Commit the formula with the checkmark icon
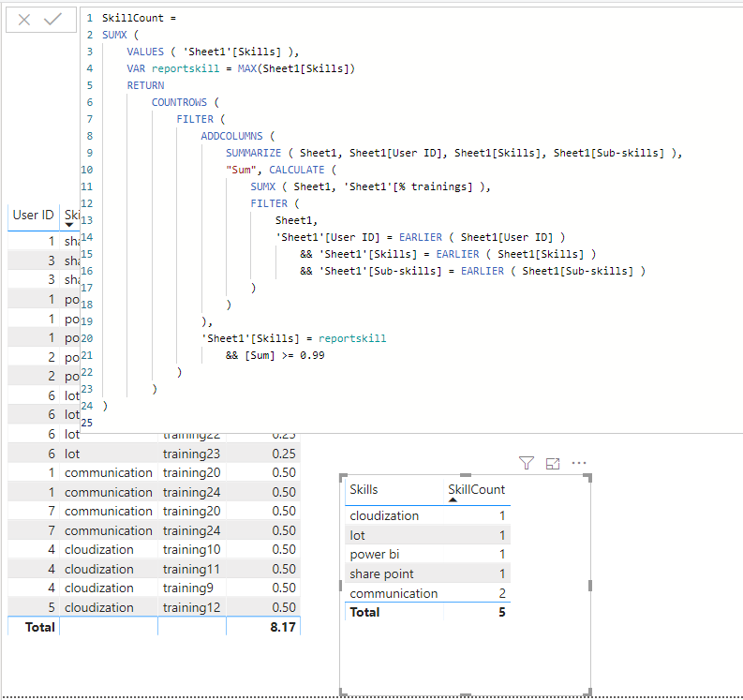This screenshot has height=700, width=743. tap(52, 19)
